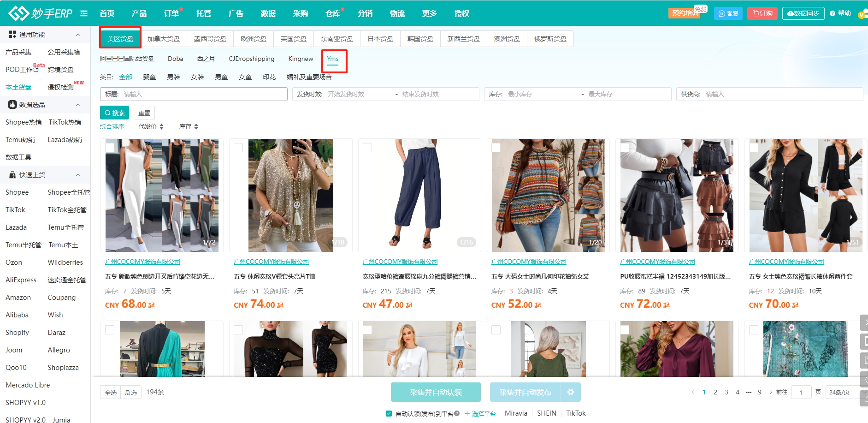Click the 选择平台 link
Viewport: 868px width, 423px height.
480,413
